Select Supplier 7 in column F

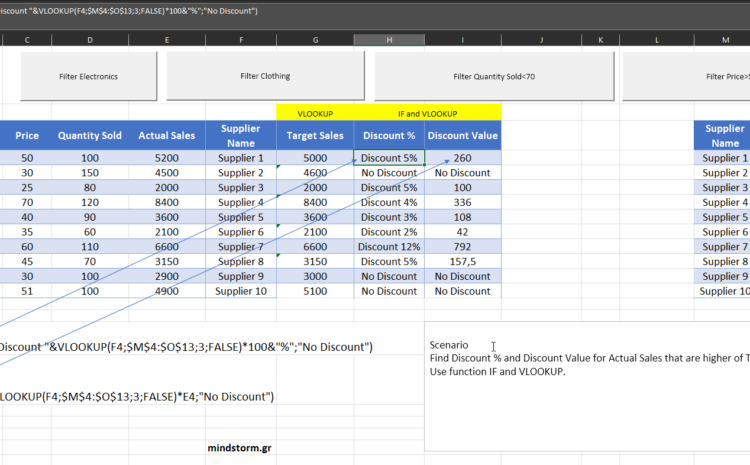coord(241,247)
